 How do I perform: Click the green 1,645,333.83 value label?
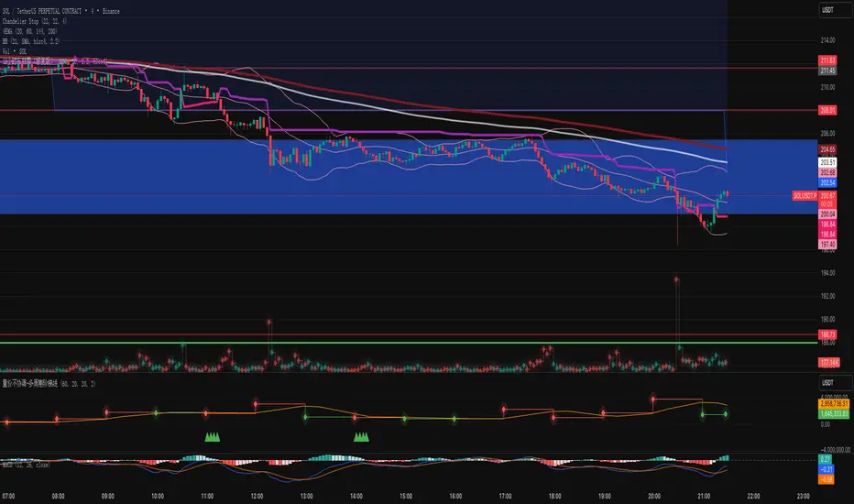(x=834, y=413)
